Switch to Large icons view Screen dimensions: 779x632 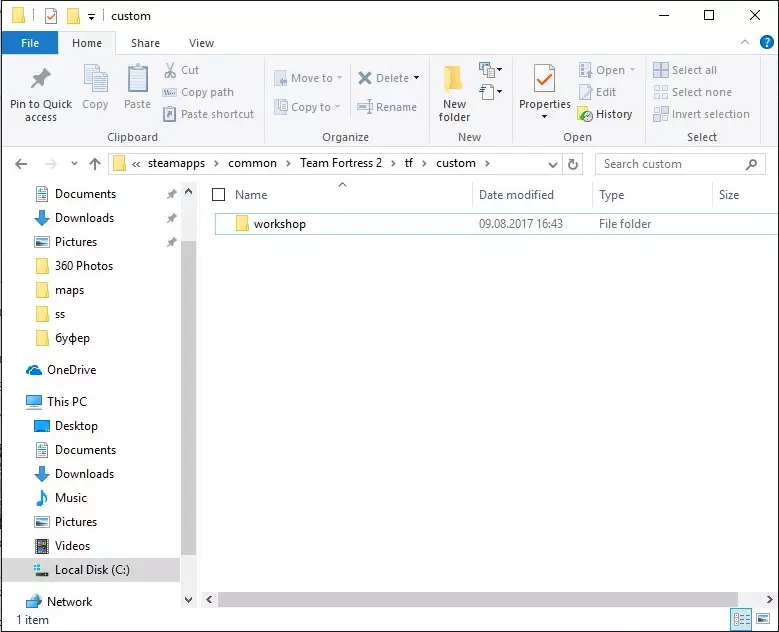coord(763,619)
